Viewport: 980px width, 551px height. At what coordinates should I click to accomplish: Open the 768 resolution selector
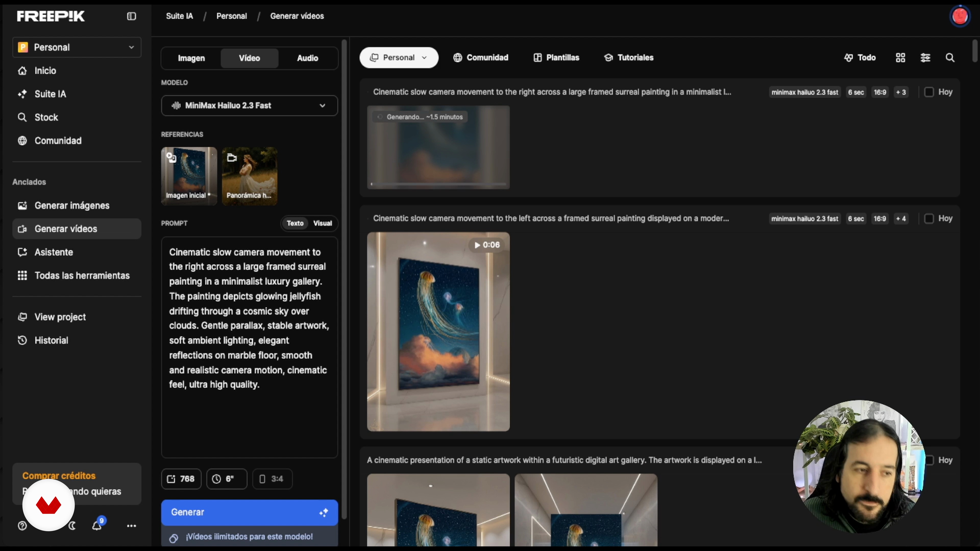pos(181,479)
